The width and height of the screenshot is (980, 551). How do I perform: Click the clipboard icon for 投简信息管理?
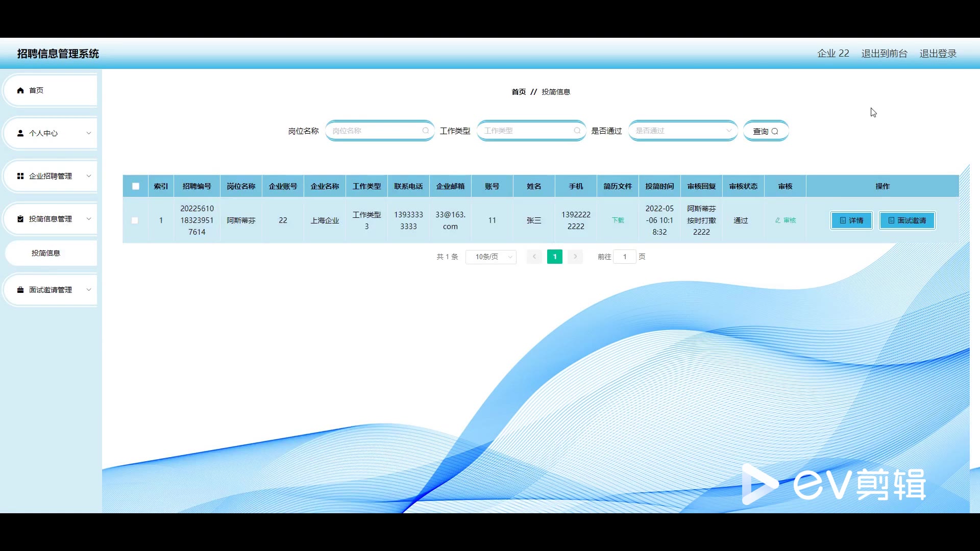(20, 219)
